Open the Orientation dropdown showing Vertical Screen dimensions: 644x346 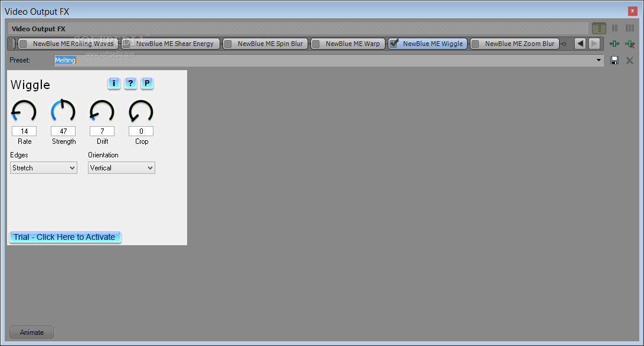(122, 167)
